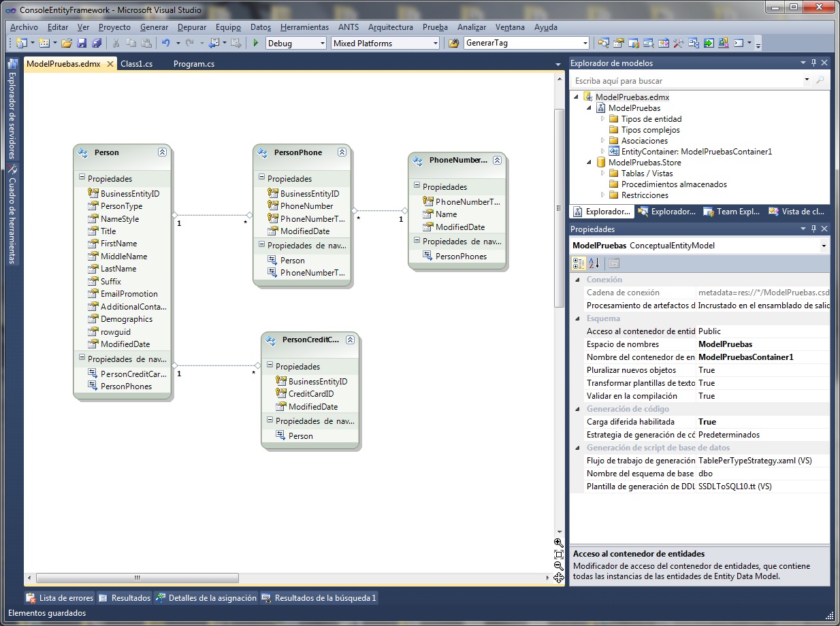The image size is (840, 626).
Task: Collapse Propiedades section in PersonCreditCard entity
Action: [x=270, y=365]
